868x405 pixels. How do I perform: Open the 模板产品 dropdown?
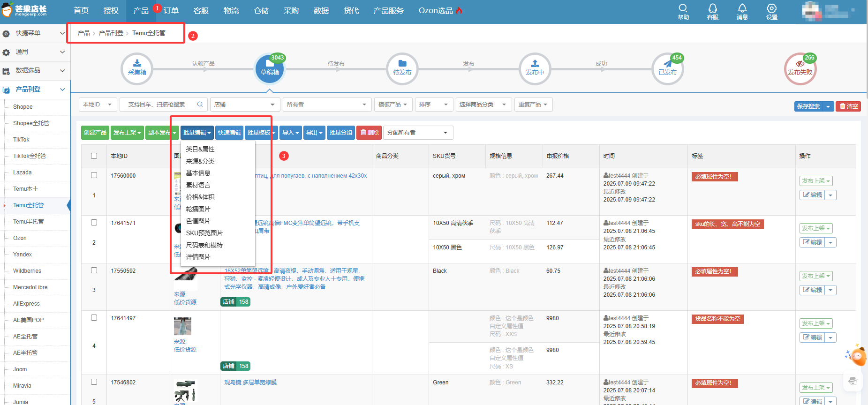point(393,105)
